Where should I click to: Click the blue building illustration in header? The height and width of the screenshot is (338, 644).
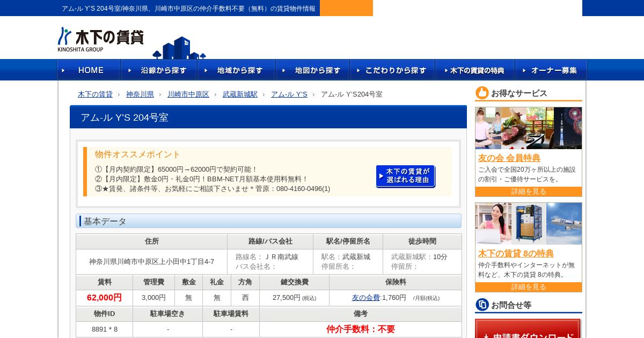pyautogui.click(x=179, y=48)
